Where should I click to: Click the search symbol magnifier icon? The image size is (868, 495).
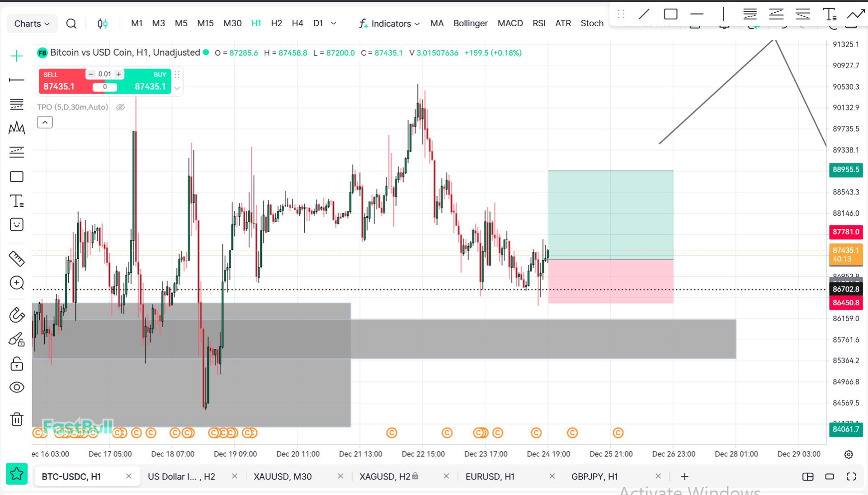(x=71, y=24)
